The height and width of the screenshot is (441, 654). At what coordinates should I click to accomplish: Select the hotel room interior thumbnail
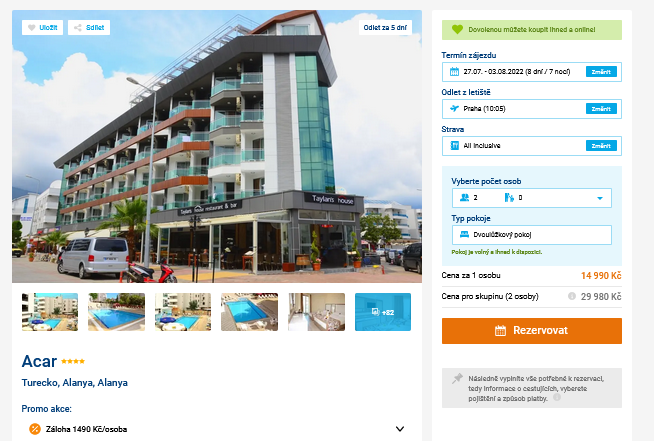point(317,312)
